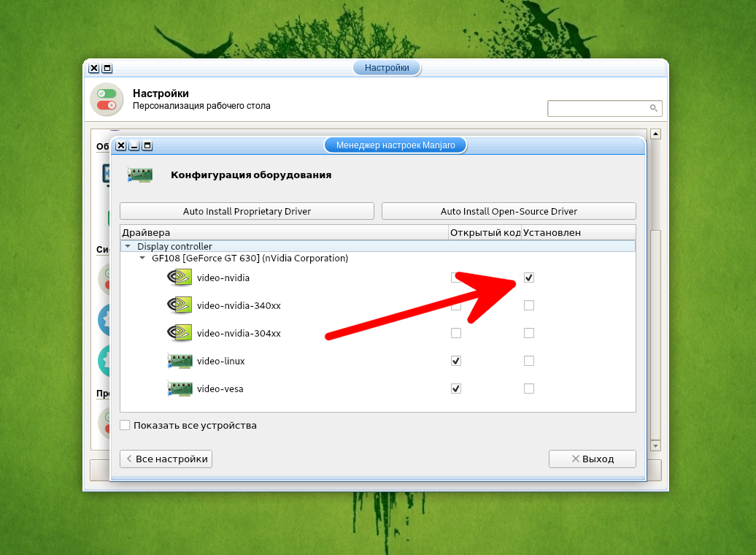Select the video-nvidia driver row text
Viewport: 756px width, 555px height.
pos(223,277)
